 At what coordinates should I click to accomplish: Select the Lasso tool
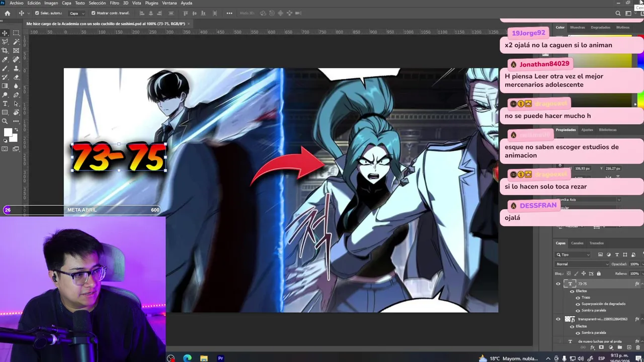[5, 42]
